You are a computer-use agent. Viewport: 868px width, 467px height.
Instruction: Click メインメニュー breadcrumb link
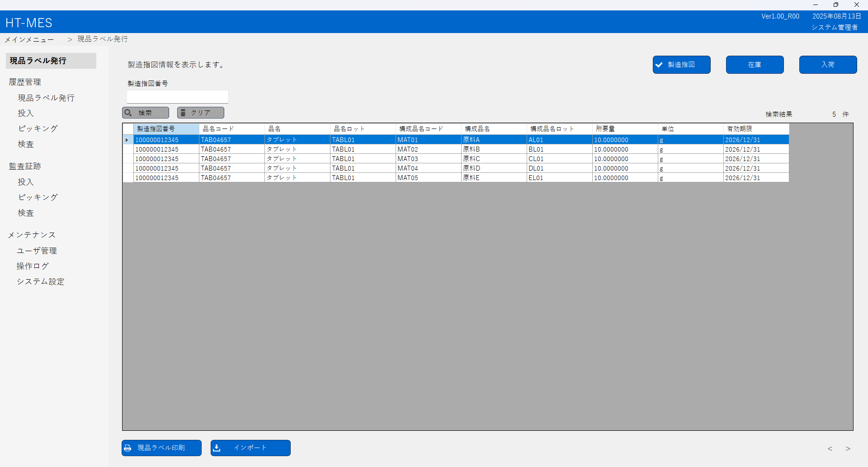point(29,40)
